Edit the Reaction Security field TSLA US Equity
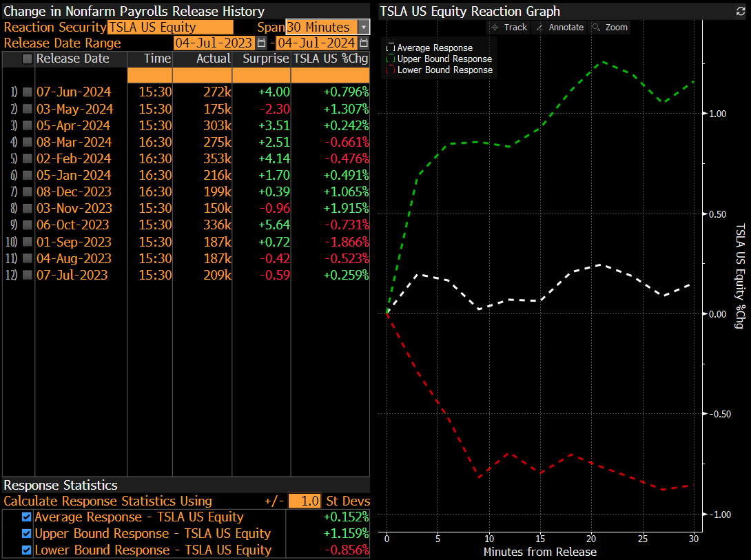 170,28
